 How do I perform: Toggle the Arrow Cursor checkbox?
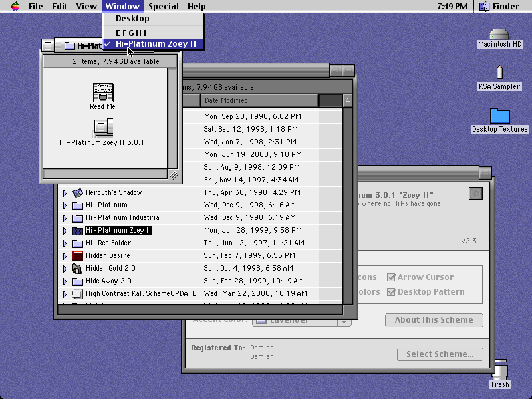pos(391,277)
